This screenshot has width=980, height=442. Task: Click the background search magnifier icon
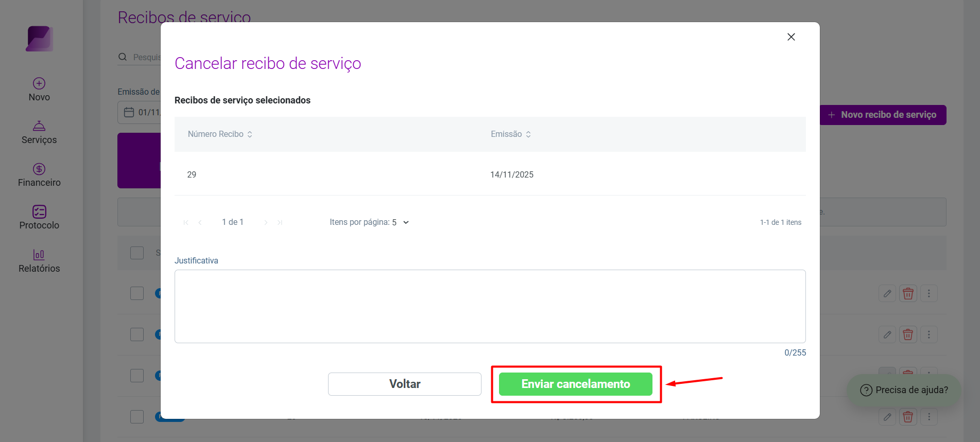(123, 57)
